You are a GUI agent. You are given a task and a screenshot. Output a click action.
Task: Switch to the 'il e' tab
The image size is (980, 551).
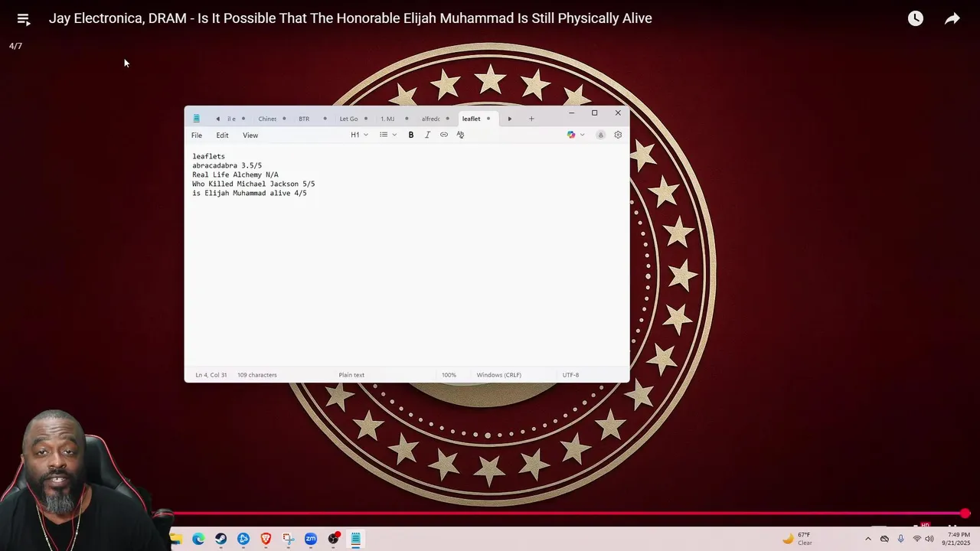[231, 119]
